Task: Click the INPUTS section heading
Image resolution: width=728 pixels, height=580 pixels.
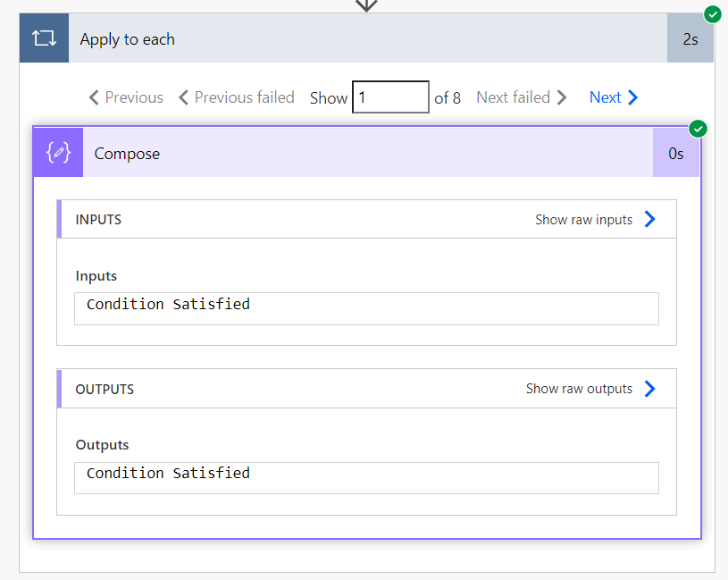Action: pyautogui.click(x=98, y=220)
